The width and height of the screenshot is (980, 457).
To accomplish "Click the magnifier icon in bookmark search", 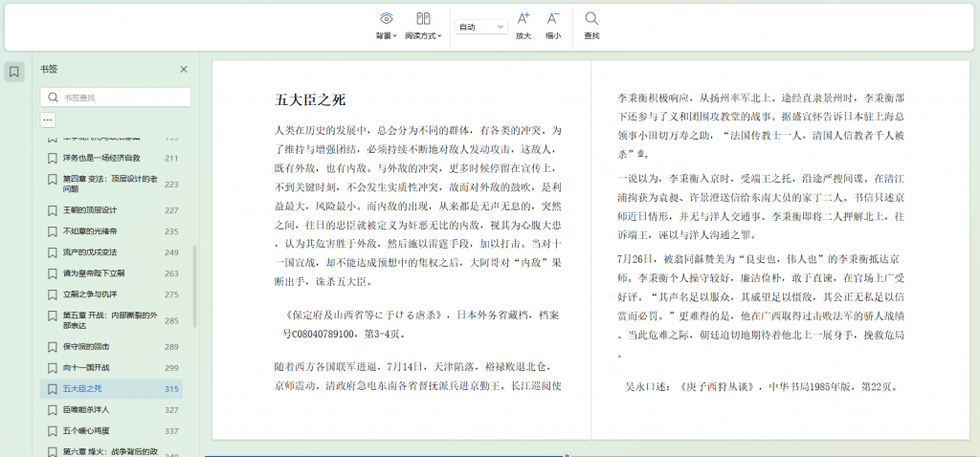I will [54, 98].
